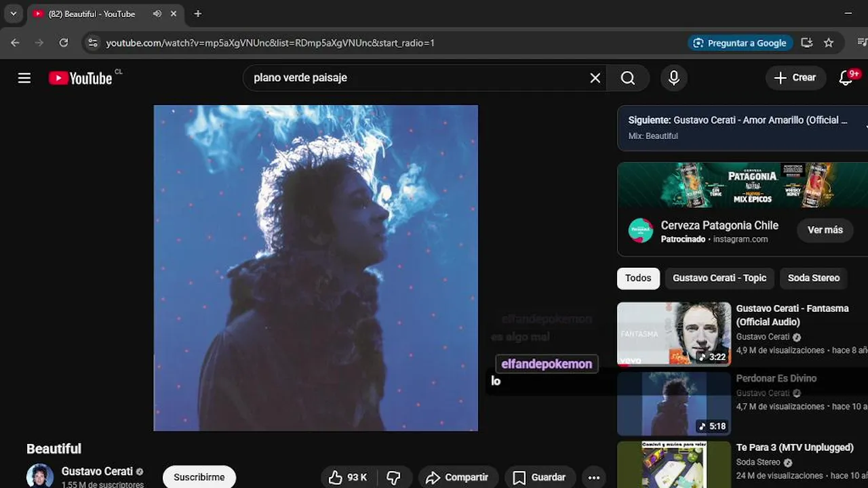Image resolution: width=868 pixels, height=488 pixels.
Task: View site information icon in address bar
Action: pyautogui.click(x=94, y=43)
